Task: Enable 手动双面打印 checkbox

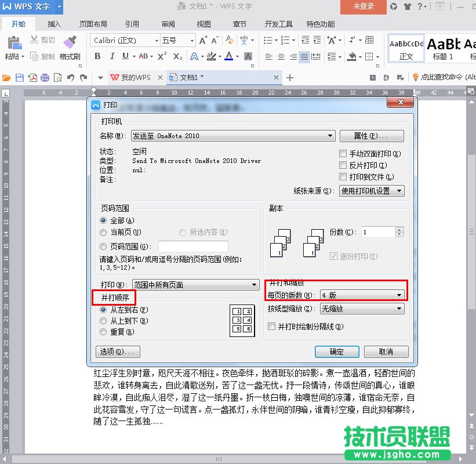Action: tap(343, 154)
